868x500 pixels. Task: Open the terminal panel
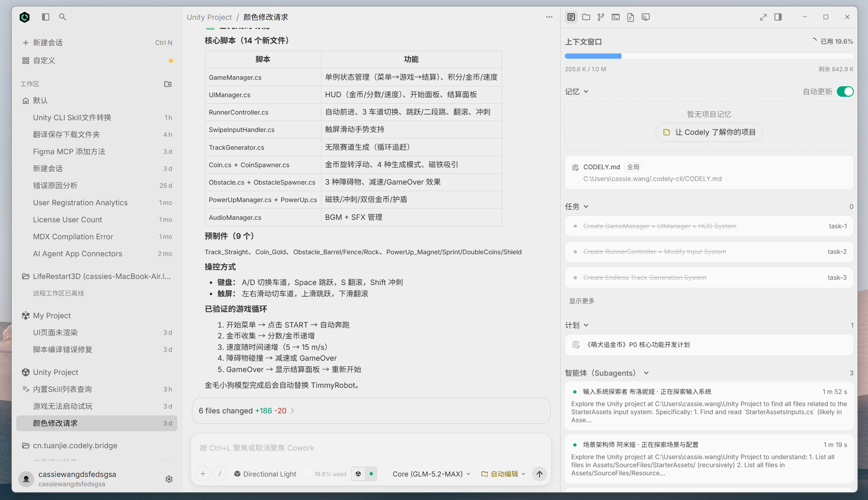point(616,17)
